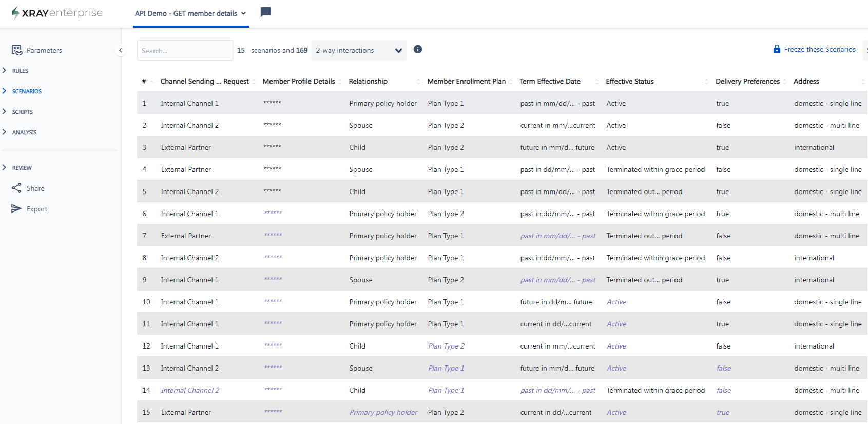Click the Xray Enterprise logo
This screenshot has width=868, height=424.
57,13
